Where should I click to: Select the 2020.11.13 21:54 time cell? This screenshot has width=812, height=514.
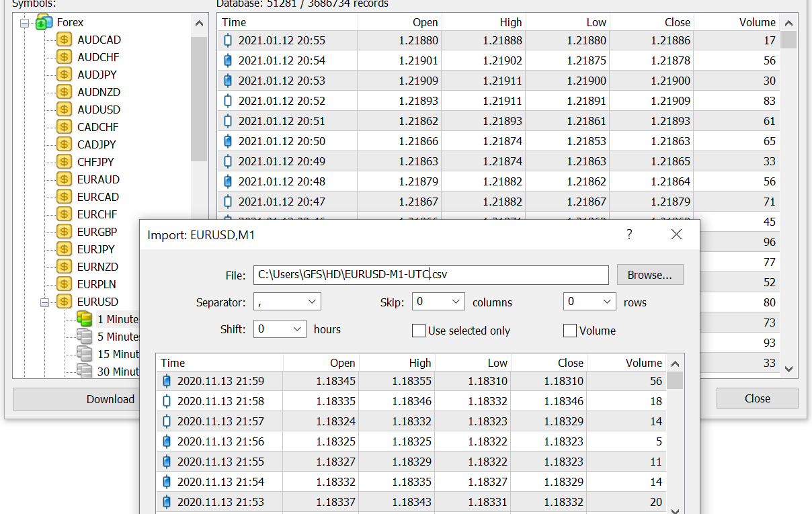(x=221, y=482)
